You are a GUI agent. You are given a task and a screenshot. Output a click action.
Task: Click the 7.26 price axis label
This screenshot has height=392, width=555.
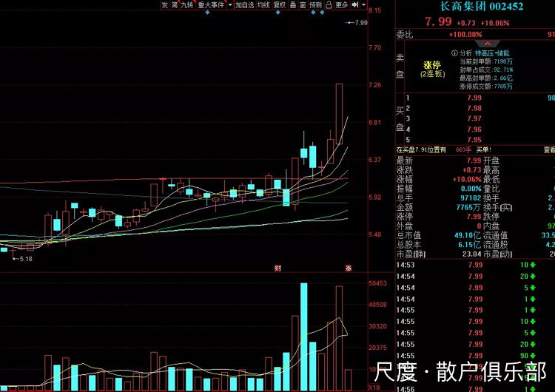(375, 85)
